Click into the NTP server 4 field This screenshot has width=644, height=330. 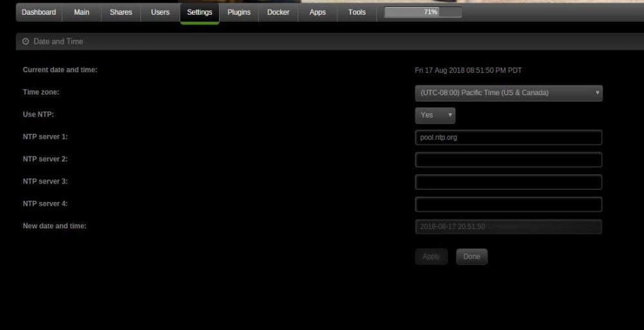point(509,204)
